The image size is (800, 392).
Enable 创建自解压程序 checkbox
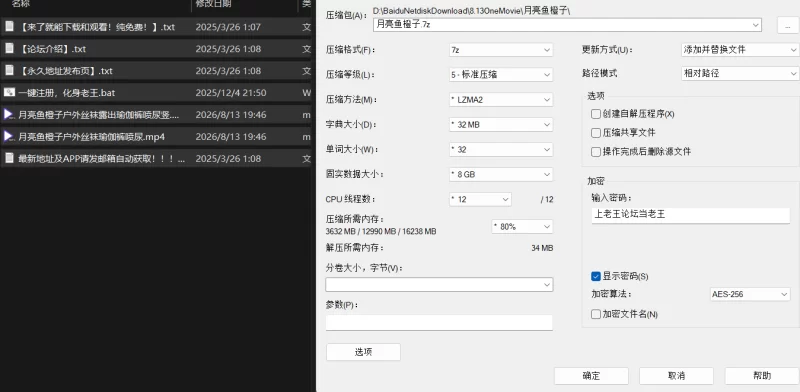click(x=595, y=114)
